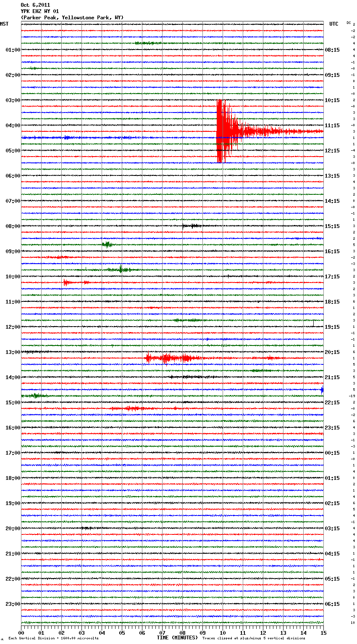The height and width of the screenshot is (644, 357).
Task: Click the '12:15' UTC time label
Action: tap(332, 151)
